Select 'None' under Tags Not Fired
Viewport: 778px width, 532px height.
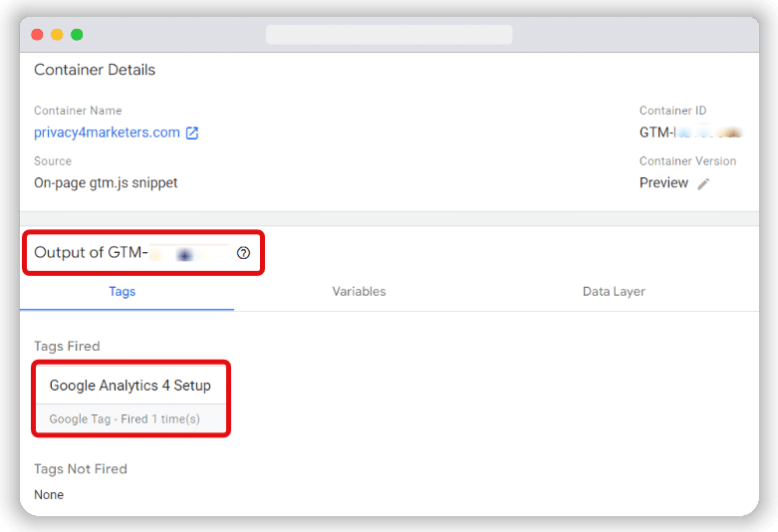pyautogui.click(x=49, y=495)
